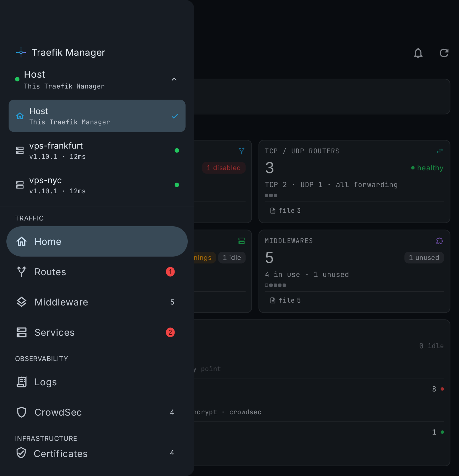459x476 pixels.
Task: Collapse the Host selector chevron
Action: click(174, 79)
